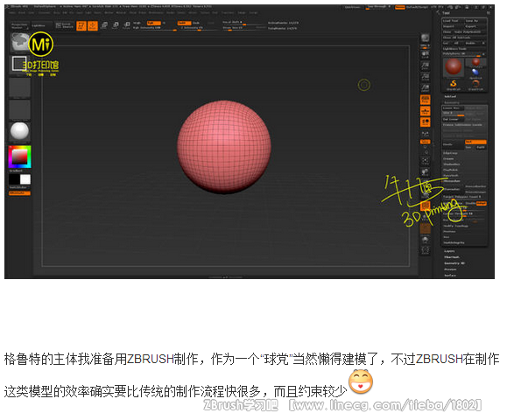Toggle Edit mode button
The image size is (514, 420).
click(x=81, y=25)
